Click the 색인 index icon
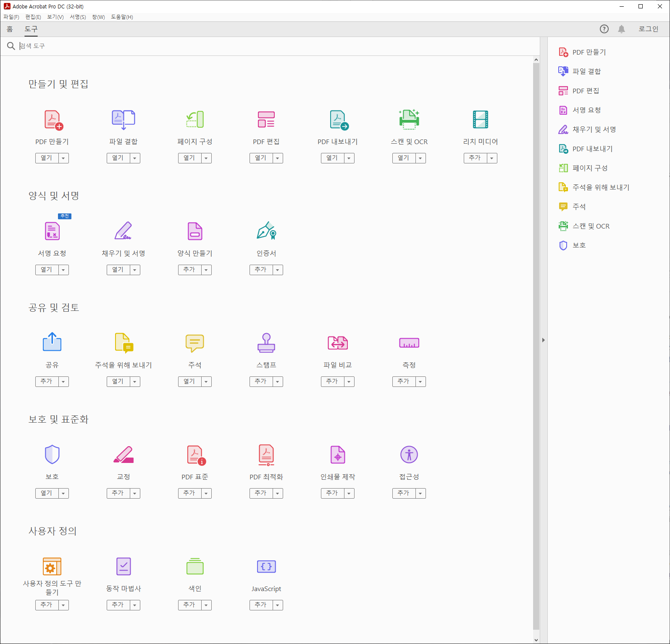This screenshot has height=644, width=670. point(195,566)
